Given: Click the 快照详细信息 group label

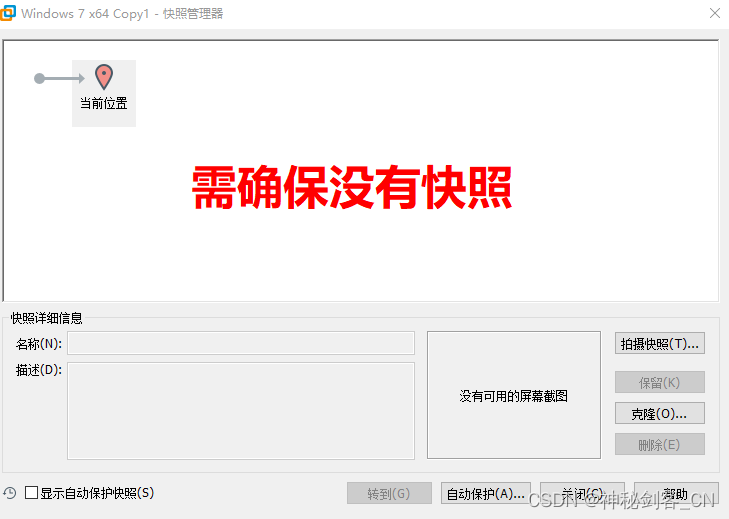Looking at the screenshot, I should pyautogui.click(x=46, y=318).
